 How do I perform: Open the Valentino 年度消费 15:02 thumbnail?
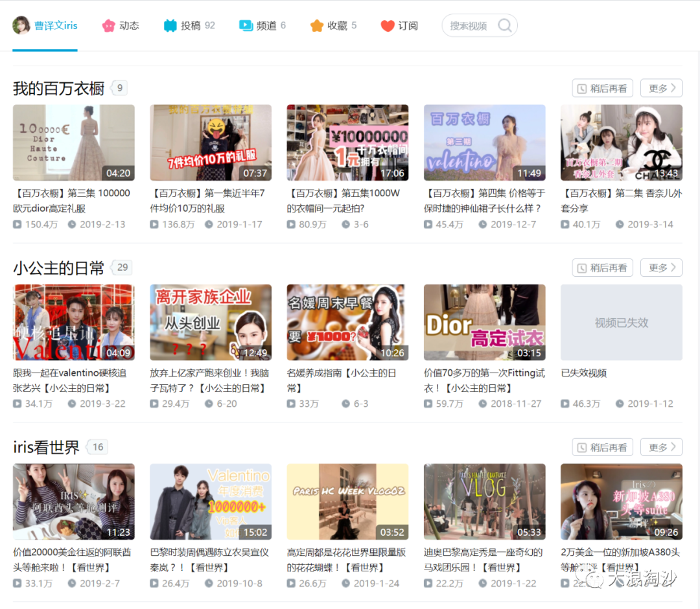[211, 501]
